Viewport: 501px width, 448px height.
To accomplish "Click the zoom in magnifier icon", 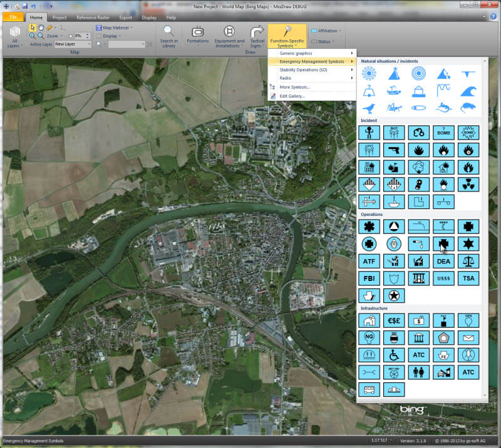I will 33,36.
